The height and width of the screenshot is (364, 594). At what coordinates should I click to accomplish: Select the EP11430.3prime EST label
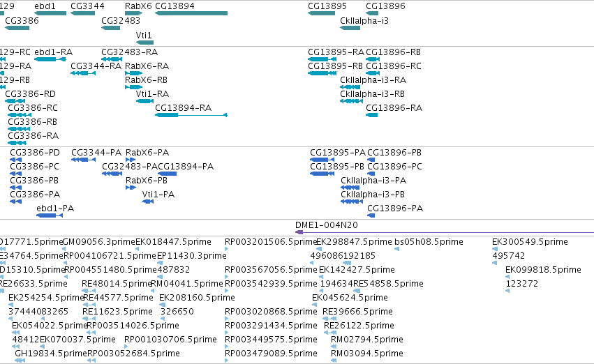point(192,256)
